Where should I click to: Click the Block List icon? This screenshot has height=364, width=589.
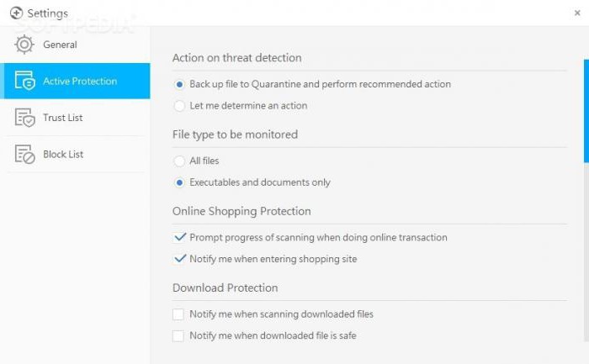[x=24, y=155]
